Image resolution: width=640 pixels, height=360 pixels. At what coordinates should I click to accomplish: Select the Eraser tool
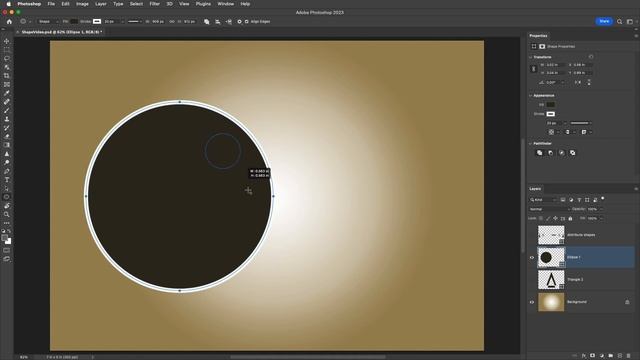coord(7,136)
